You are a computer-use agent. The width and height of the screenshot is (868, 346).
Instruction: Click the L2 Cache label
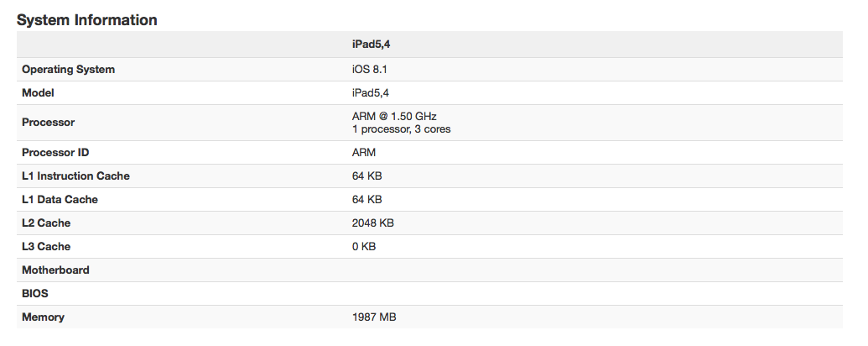click(46, 223)
